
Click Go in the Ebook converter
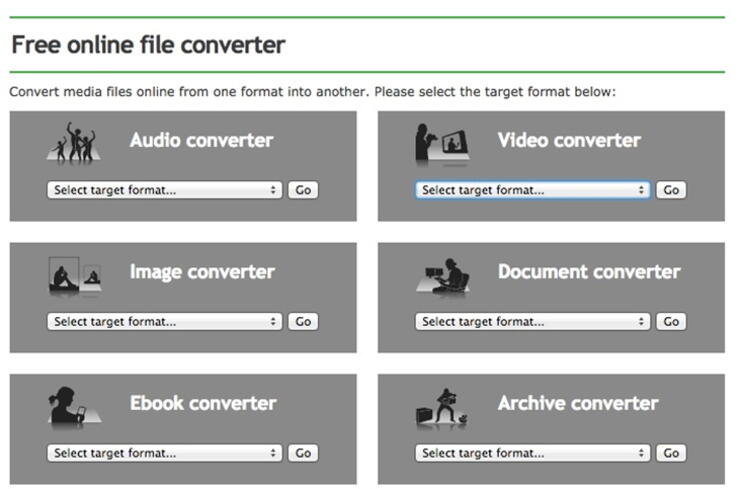(x=303, y=453)
